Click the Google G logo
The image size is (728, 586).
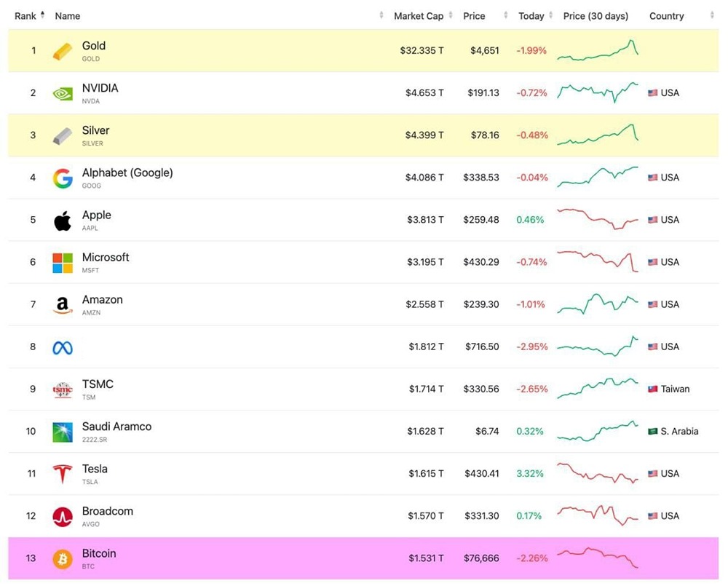pos(63,178)
